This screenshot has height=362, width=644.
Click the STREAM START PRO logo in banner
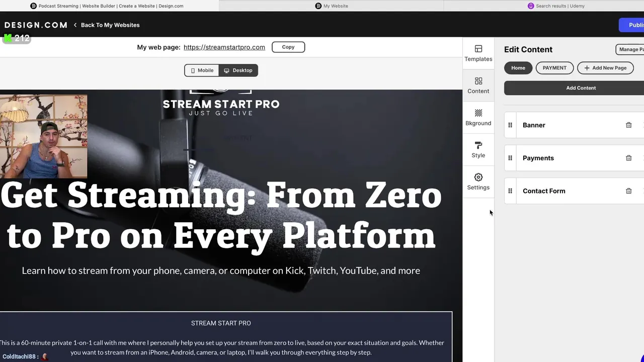point(221,104)
